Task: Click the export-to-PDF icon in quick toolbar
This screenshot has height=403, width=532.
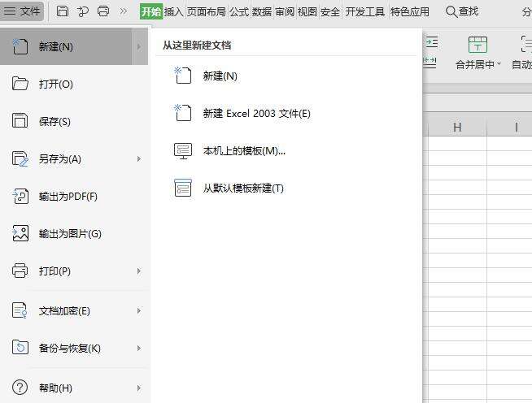Action: (82, 11)
